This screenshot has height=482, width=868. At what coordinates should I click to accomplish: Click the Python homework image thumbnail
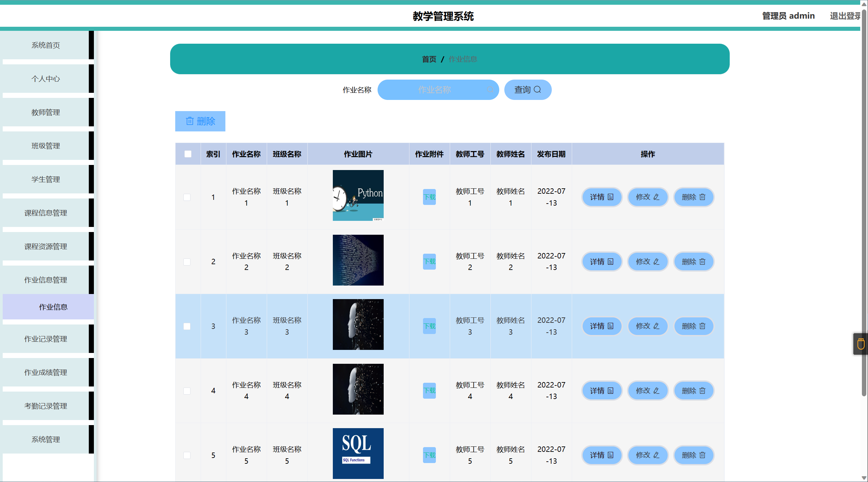point(358,195)
